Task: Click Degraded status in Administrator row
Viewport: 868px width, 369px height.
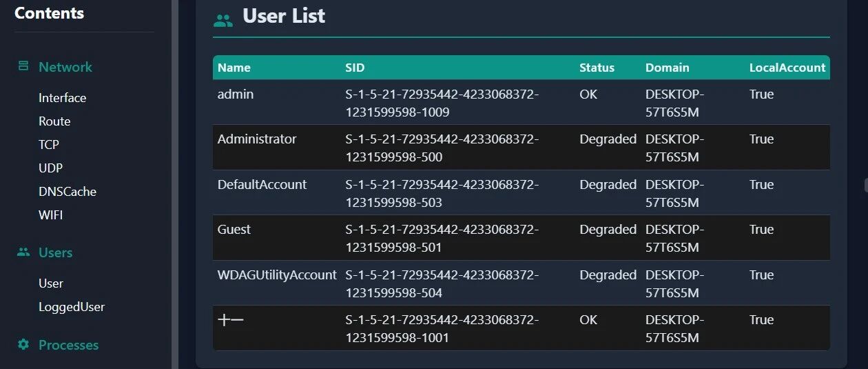Action: click(x=608, y=139)
